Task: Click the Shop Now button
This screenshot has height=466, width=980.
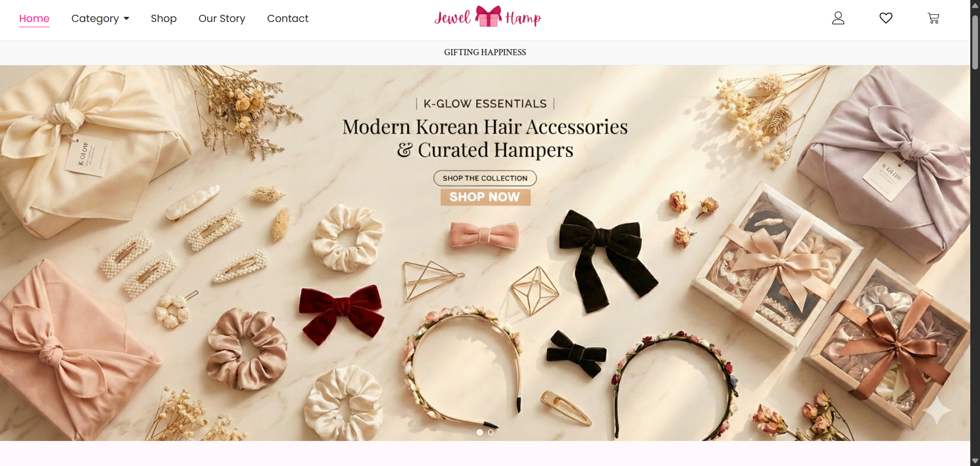Action: 485,197
